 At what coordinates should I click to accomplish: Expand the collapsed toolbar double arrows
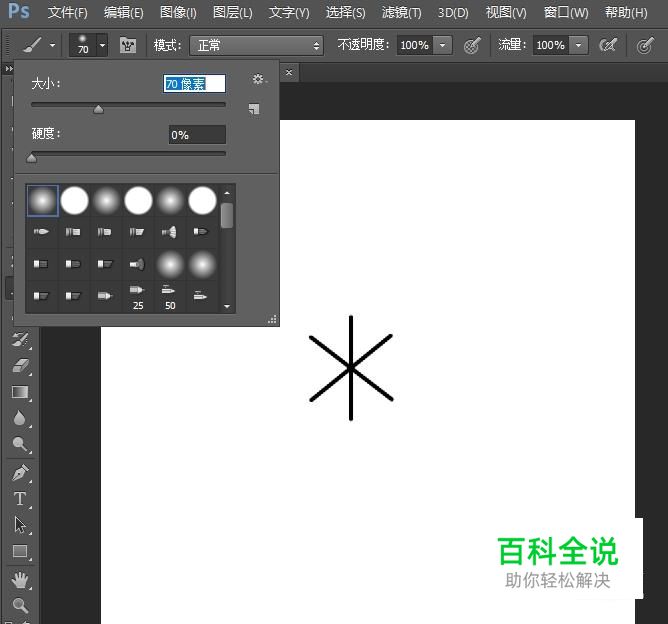[x=9, y=68]
